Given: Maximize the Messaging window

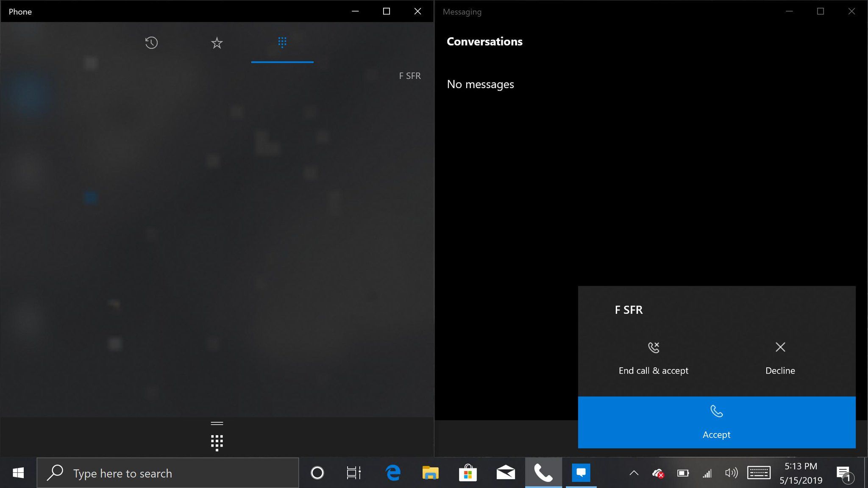Looking at the screenshot, I should pyautogui.click(x=821, y=11).
